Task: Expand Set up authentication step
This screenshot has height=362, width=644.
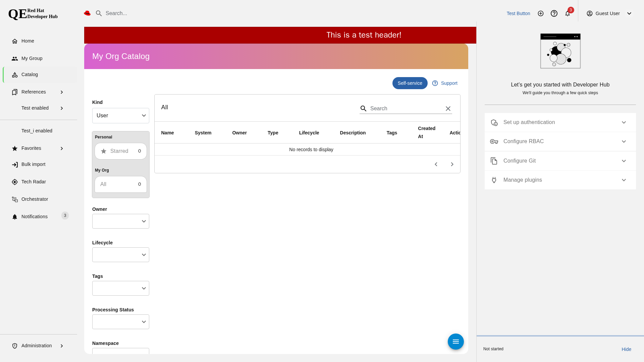Action: point(560,122)
